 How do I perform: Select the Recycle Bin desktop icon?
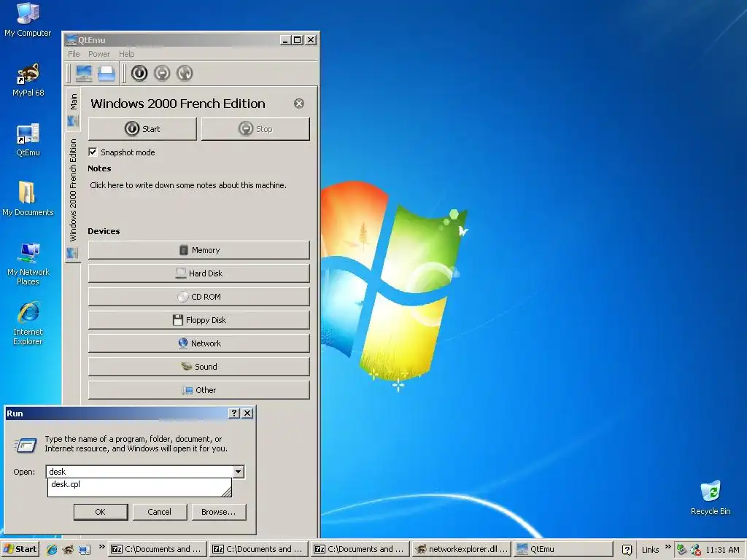pos(711,497)
